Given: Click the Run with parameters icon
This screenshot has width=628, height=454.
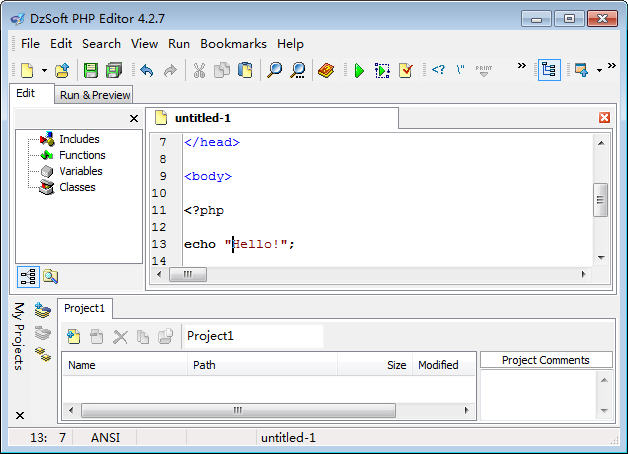Looking at the screenshot, I should point(382,70).
